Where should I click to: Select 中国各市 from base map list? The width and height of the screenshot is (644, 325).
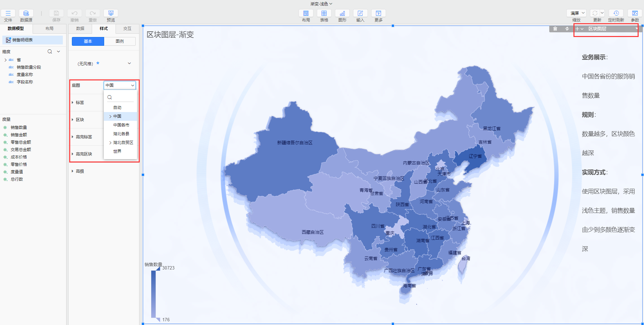[x=121, y=125]
